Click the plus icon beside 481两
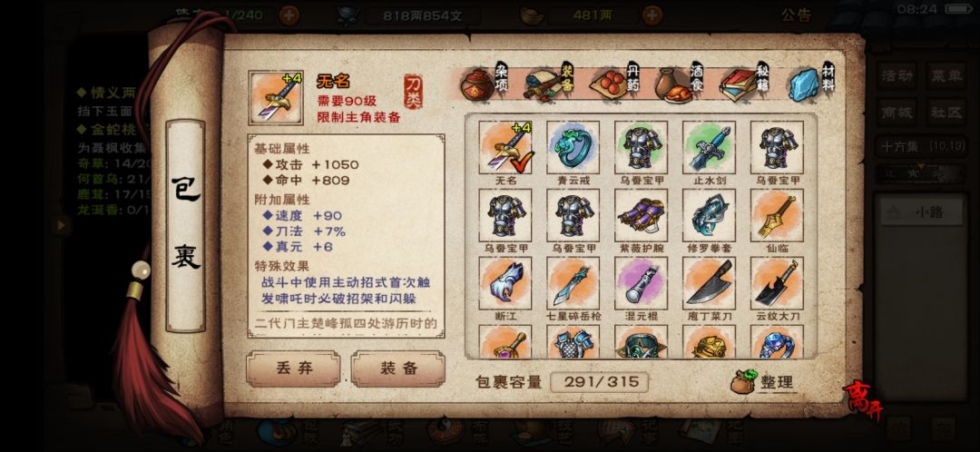Screen dimensions: 980x452 click(x=652, y=15)
